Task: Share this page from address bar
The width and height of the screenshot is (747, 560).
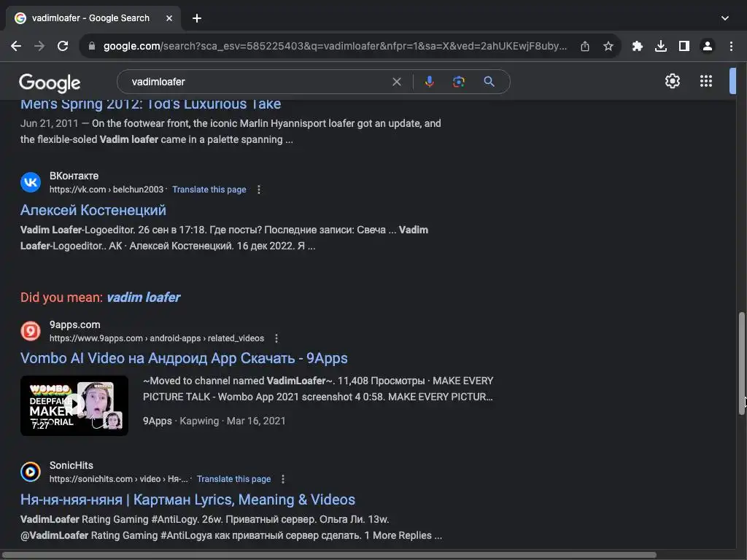Action: (x=585, y=46)
